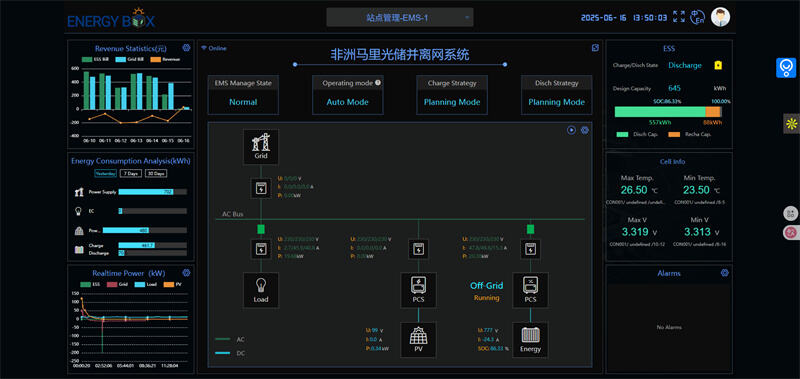Click the yellow sunburst side widget

pos(791,123)
